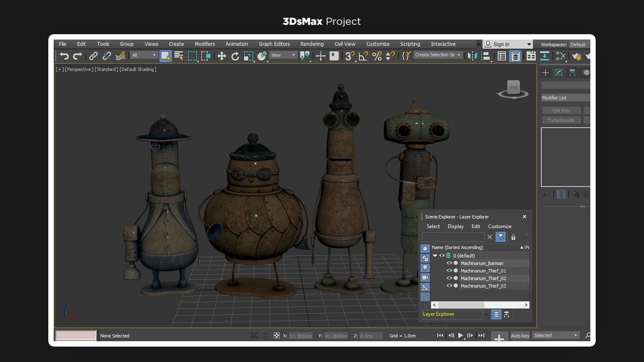
Task: Click the Auto Key button
Action: coord(520,336)
